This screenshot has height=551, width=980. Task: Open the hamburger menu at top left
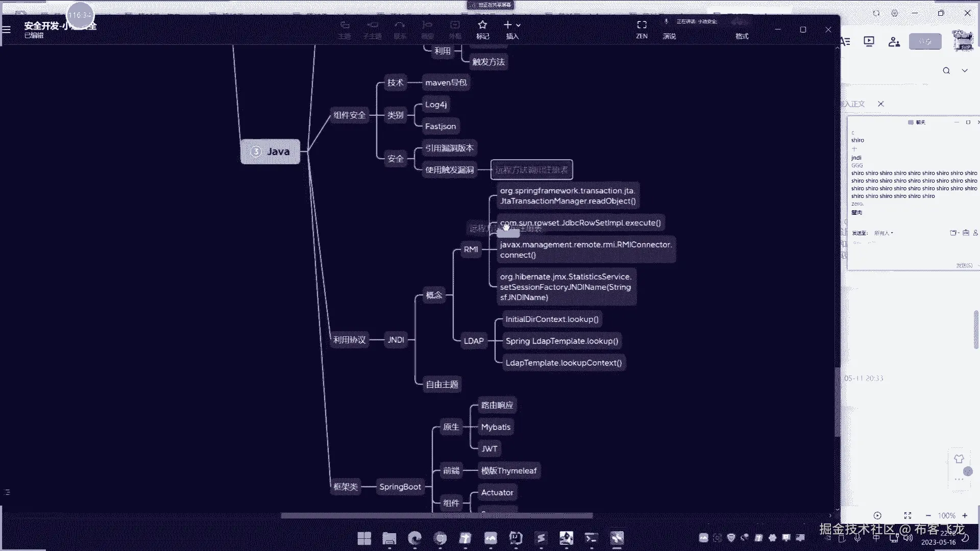point(7,29)
